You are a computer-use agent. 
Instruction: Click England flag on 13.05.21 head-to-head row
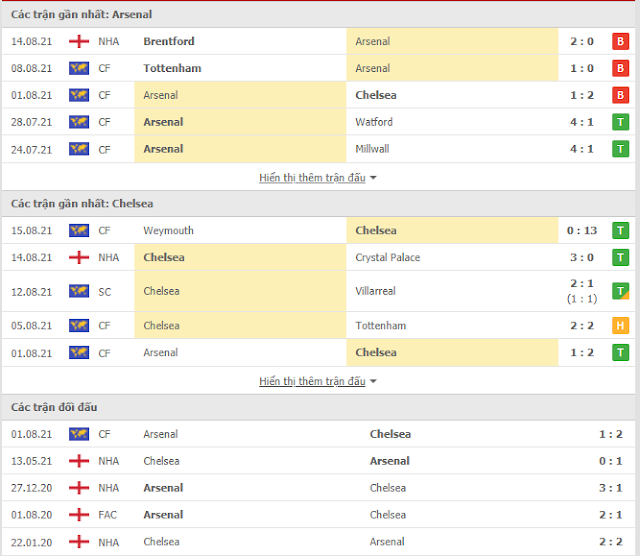click(x=79, y=461)
